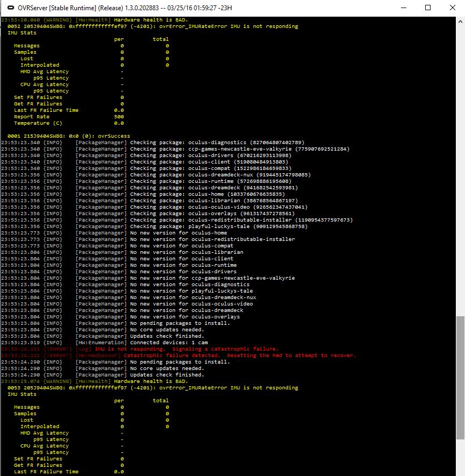Click 'Checking package: oculus-runtime' line
Viewport: 465px width, 476px height.
pos(146,181)
